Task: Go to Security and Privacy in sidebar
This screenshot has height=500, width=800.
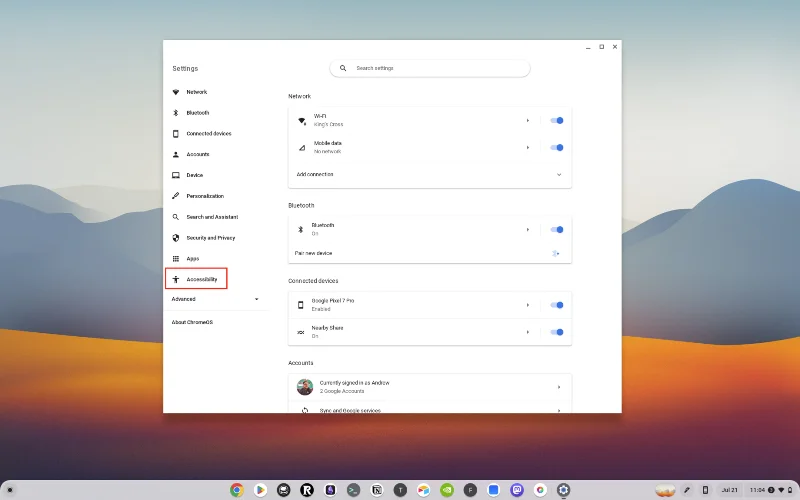Action: (x=210, y=238)
